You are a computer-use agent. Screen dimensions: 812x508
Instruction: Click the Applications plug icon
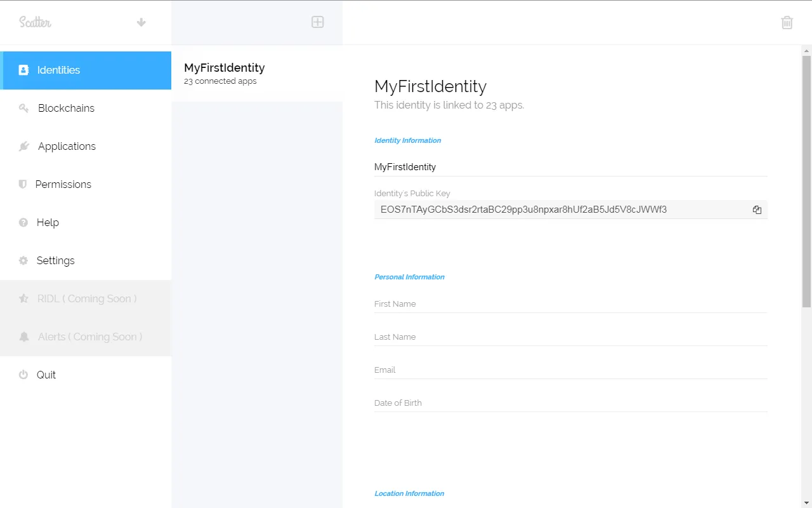(23, 147)
